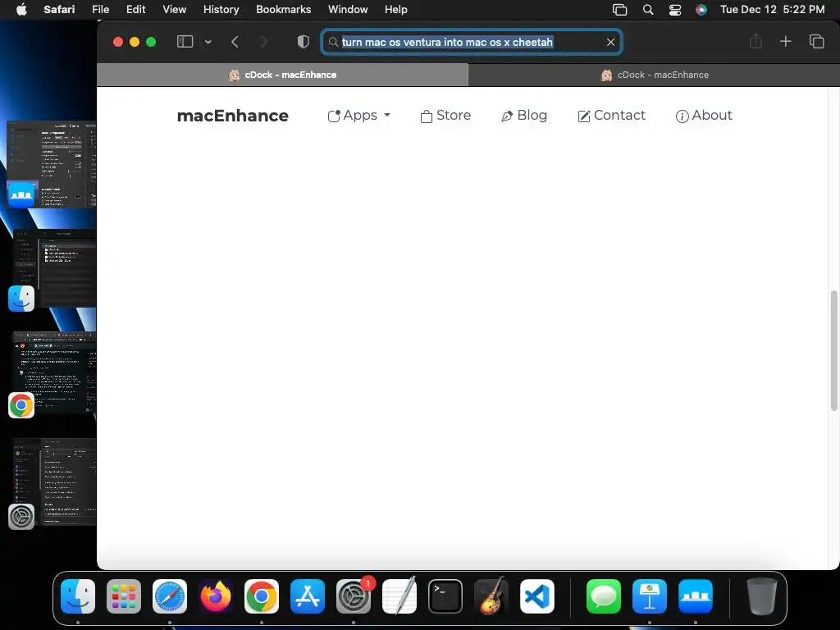Toggle Stage Manager icon in menu bar
840x630 pixels.
[620, 10]
